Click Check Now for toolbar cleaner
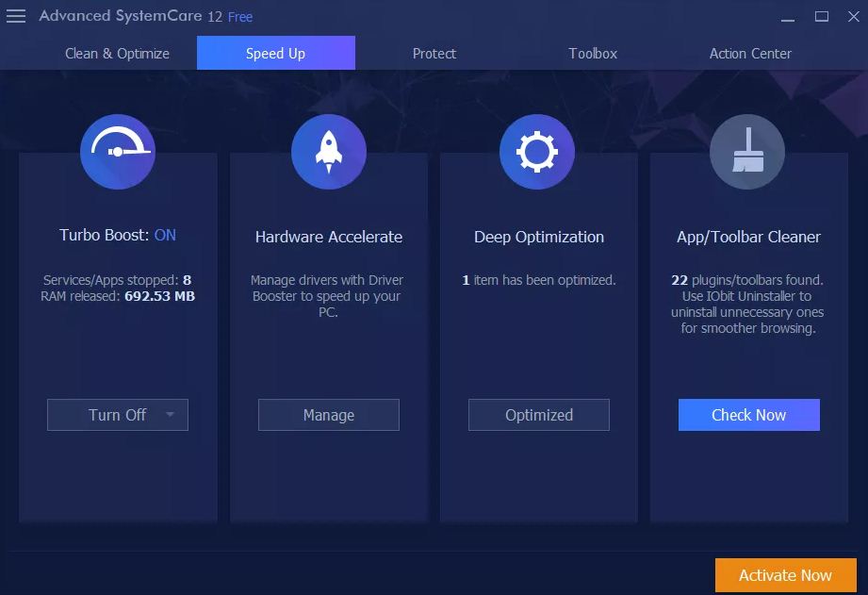The image size is (868, 595). tap(749, 415)
